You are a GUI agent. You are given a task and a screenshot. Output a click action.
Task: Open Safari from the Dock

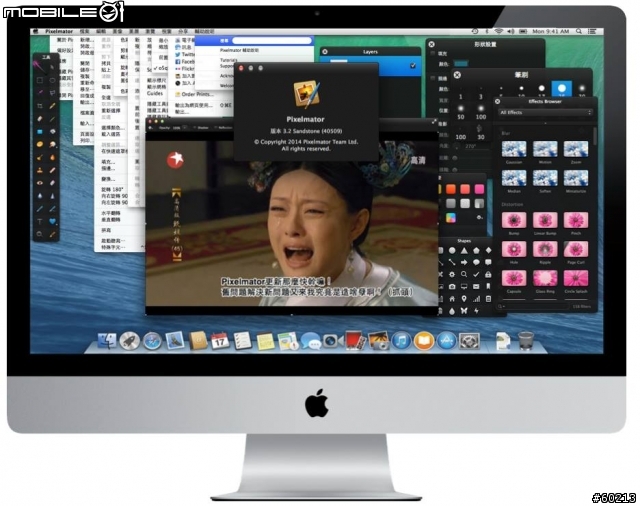click(x=152, y=341)
